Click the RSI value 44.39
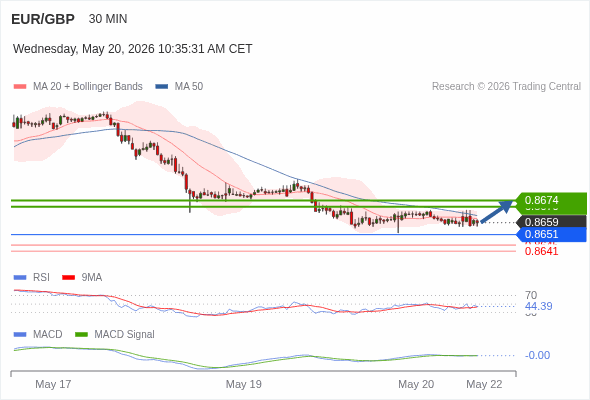This screenshot has width=590, height=400. point(538,306)
